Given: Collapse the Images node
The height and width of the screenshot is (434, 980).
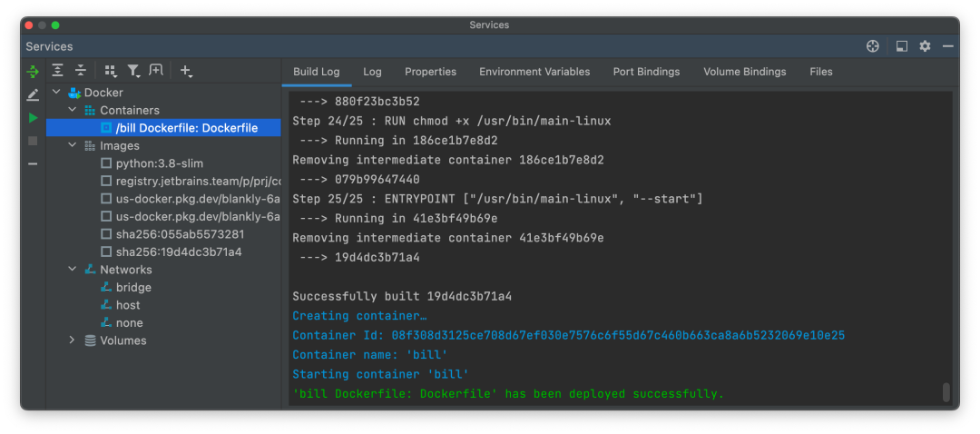Looking at the screenshot, I should pyautogui.click(x=73, y=145).
